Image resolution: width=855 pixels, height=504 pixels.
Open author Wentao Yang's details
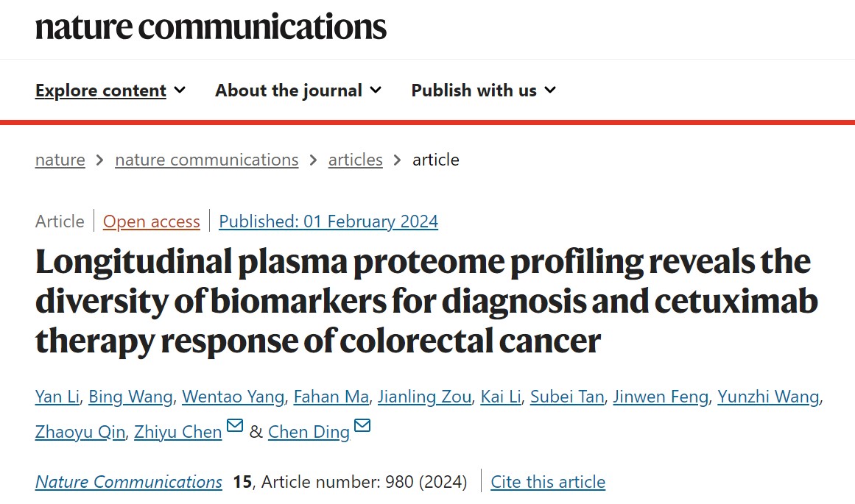coord(233,397)
